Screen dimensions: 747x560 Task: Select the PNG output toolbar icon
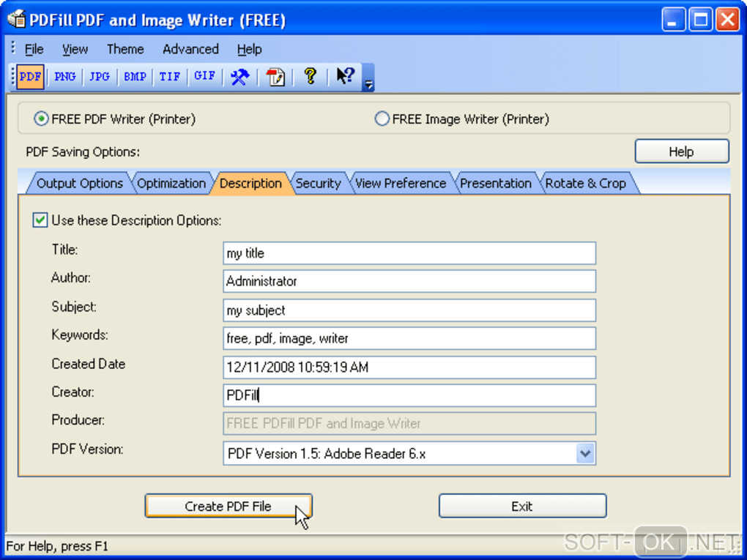pos(64,77)
